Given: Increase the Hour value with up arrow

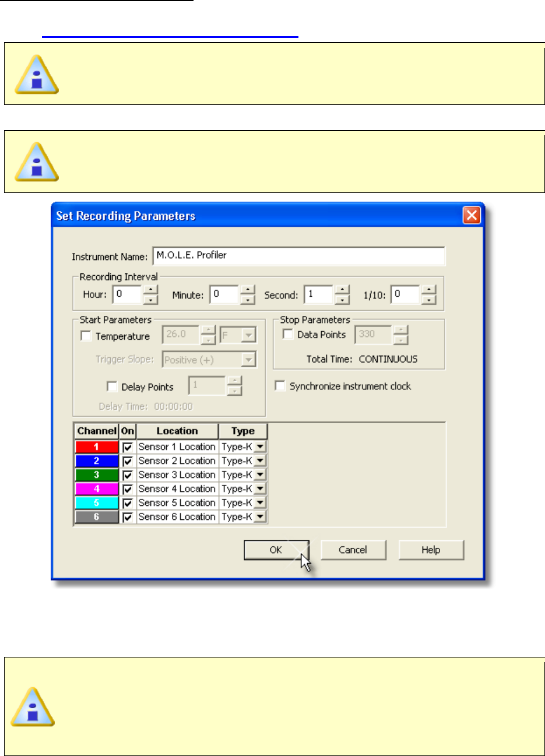Looking at the screenshot, I should point(151,290).
